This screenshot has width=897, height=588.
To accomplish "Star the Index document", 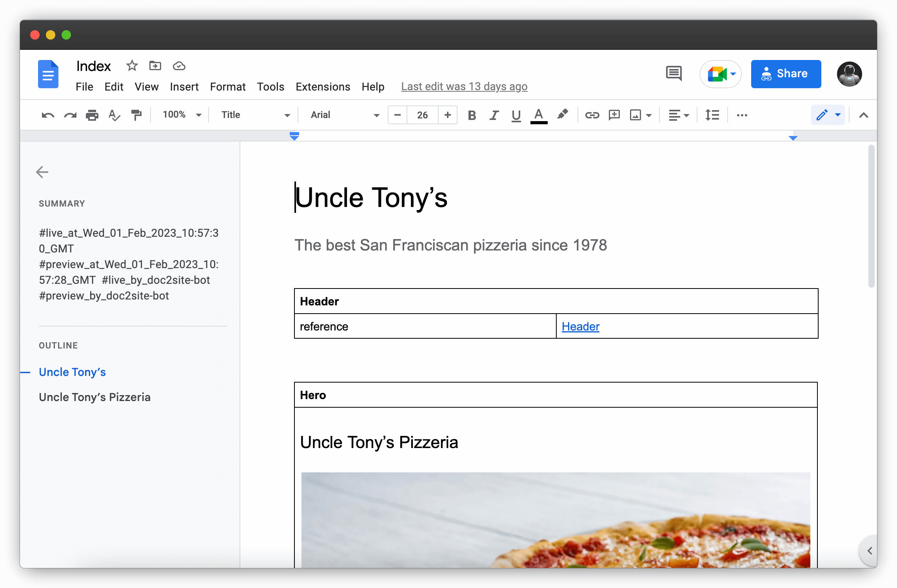I will pyautogui.click(x=132, y=66).
